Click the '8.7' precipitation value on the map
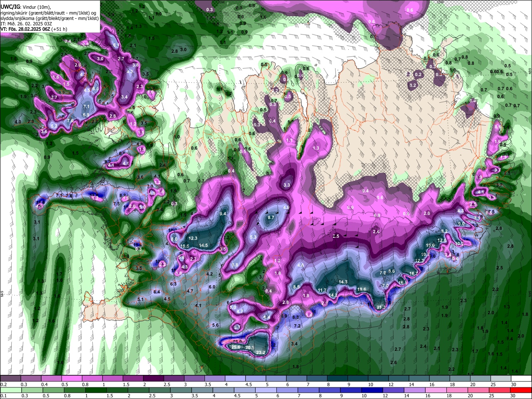 pyautogui.click(x=271, y=217)
